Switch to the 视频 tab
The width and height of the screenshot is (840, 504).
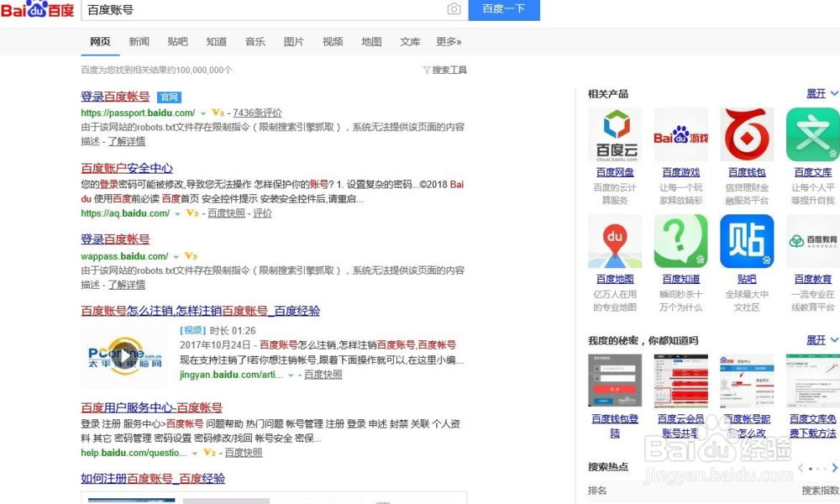pos(332,42)
